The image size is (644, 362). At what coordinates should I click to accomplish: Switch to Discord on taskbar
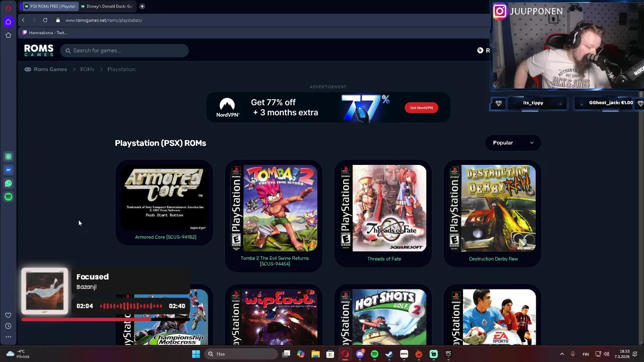(360, 354)
